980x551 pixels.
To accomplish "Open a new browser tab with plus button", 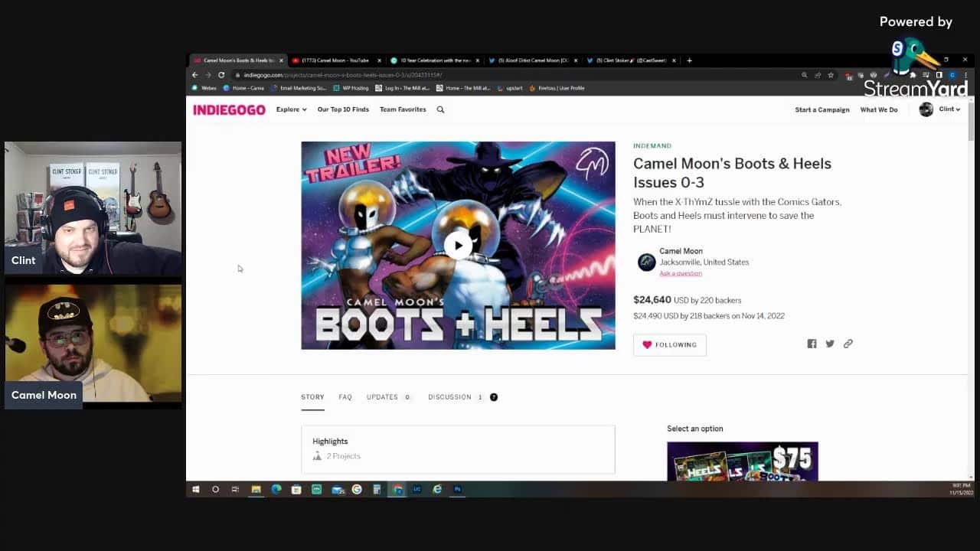I will pyautogui.click(x=689, y=60).
